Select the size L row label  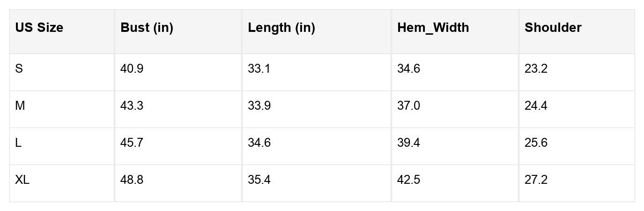[18, 143]
